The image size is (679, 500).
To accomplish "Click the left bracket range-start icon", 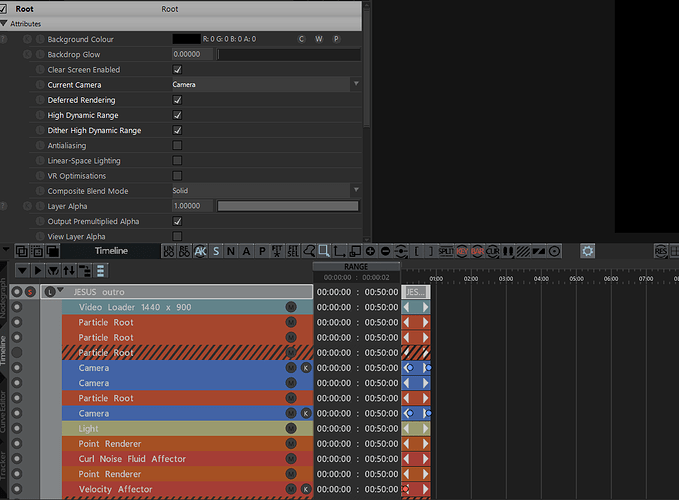I will 417,251.
